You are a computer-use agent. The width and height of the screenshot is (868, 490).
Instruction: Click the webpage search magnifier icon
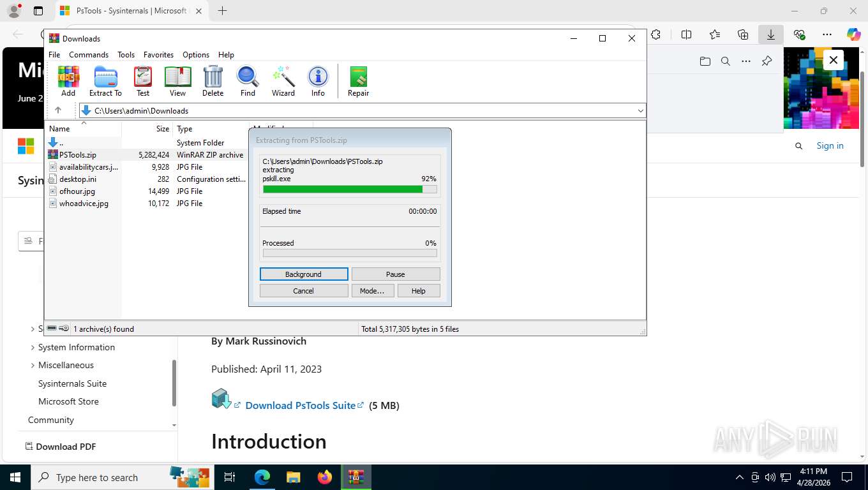click(x=798, y=146)
